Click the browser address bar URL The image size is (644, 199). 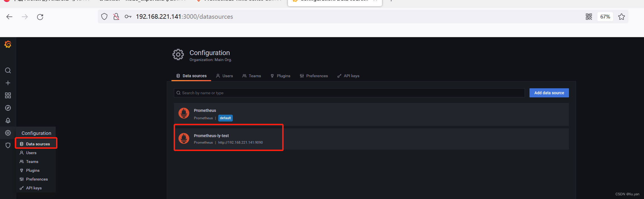pos(184,17)
